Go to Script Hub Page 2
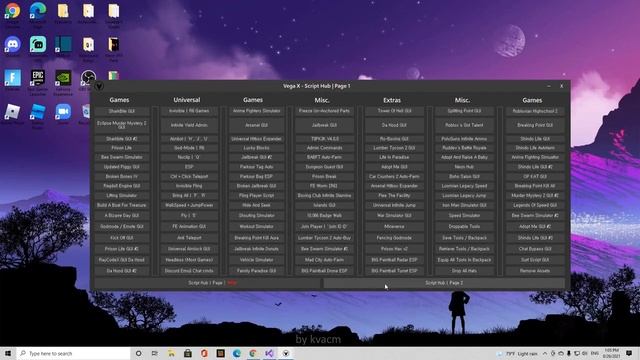The height and width of the screenshot is (360, 640). click(x=444, y=283)
